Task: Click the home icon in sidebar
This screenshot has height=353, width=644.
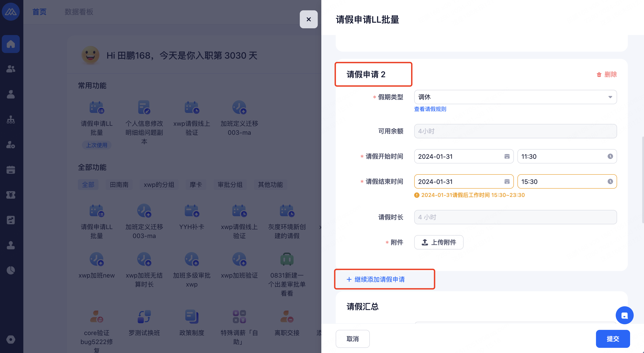Action: 11,44
